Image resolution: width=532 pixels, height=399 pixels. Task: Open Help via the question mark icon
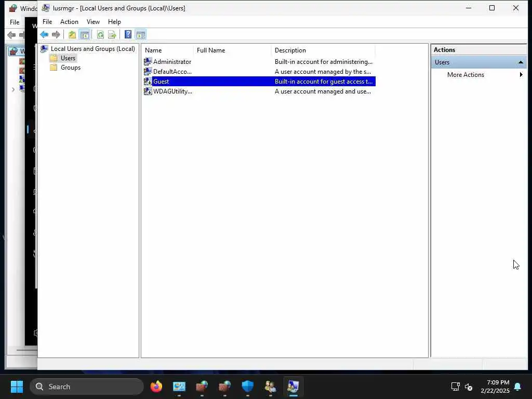click(128, 34)
